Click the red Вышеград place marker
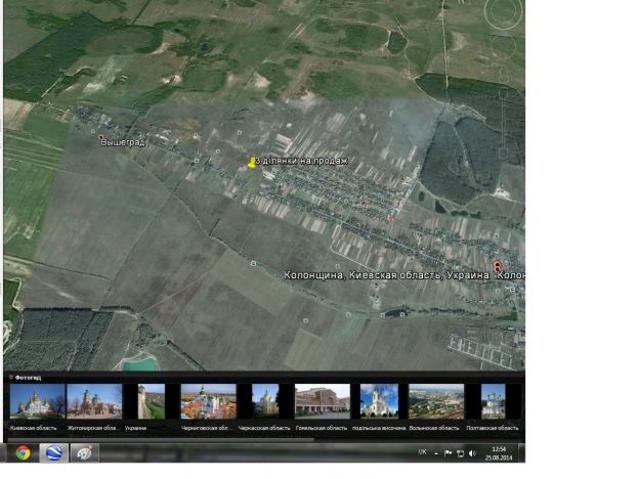Viewport: 640px width, 479px height. pos(100,136)
